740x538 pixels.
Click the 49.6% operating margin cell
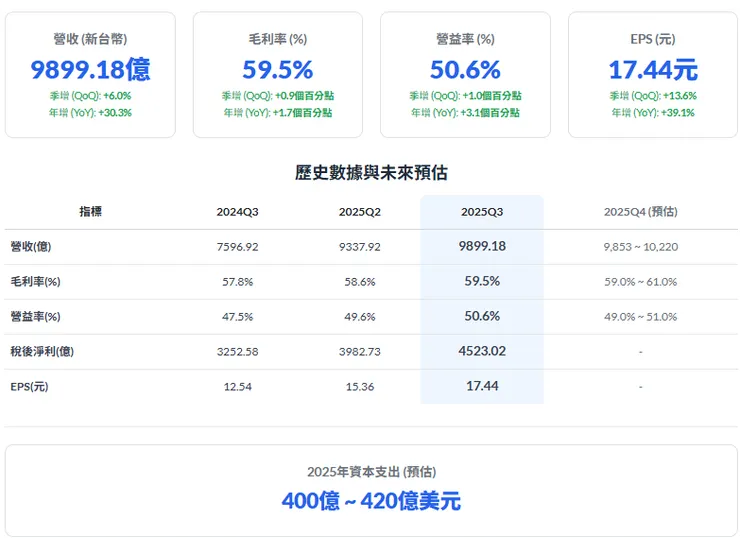coord(360,317)
